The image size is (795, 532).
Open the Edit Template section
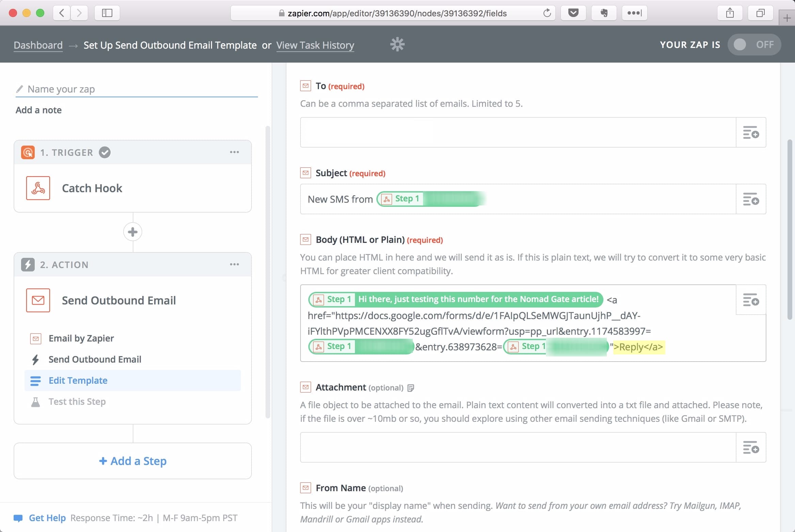(x=133, y=381)
